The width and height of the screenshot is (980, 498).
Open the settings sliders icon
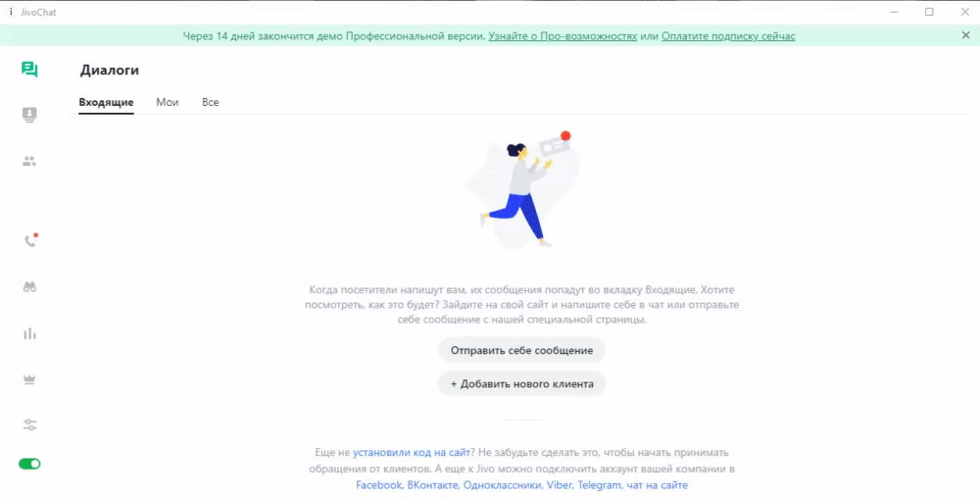point(30,424)
